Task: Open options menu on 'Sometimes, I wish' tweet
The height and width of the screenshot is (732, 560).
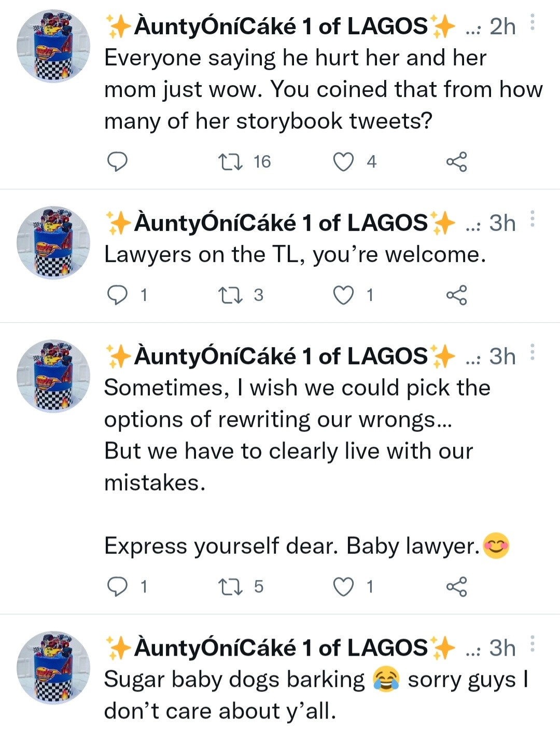Action: 532,353
